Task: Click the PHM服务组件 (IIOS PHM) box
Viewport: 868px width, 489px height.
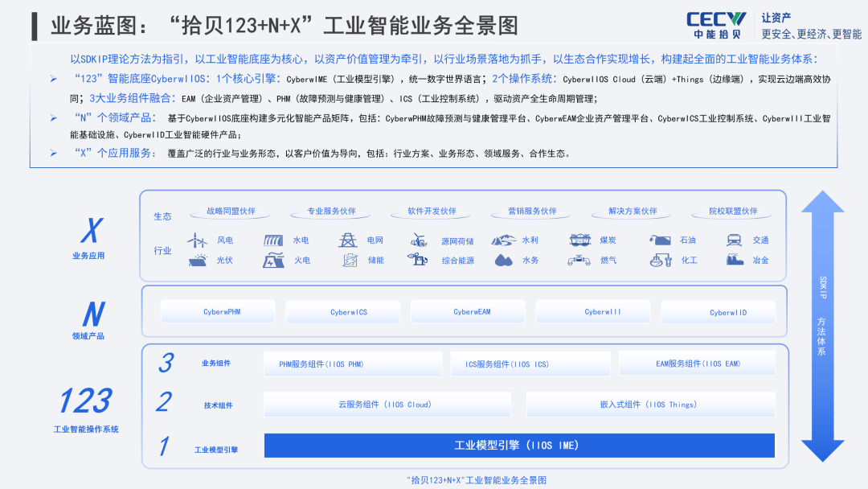Action: pos(353,364)
